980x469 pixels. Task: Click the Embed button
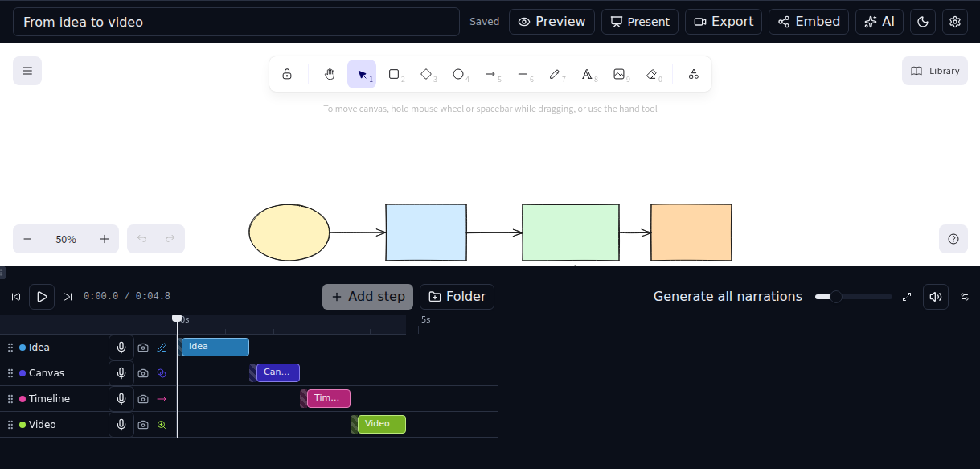[x=809, y=22]
